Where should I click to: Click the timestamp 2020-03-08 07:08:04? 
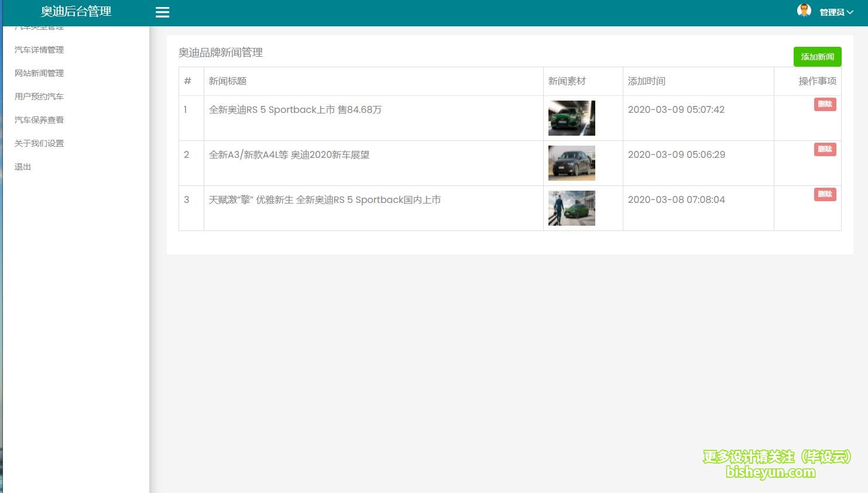point(677,200)
